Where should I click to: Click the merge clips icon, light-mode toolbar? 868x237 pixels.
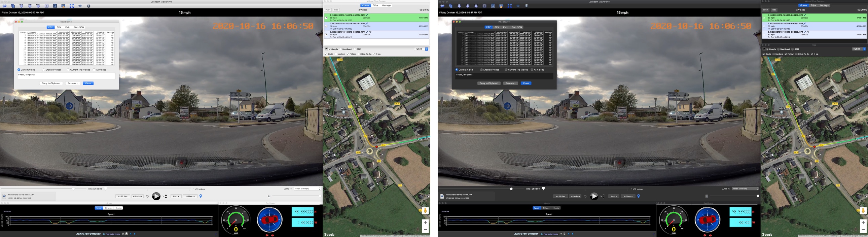55,6
